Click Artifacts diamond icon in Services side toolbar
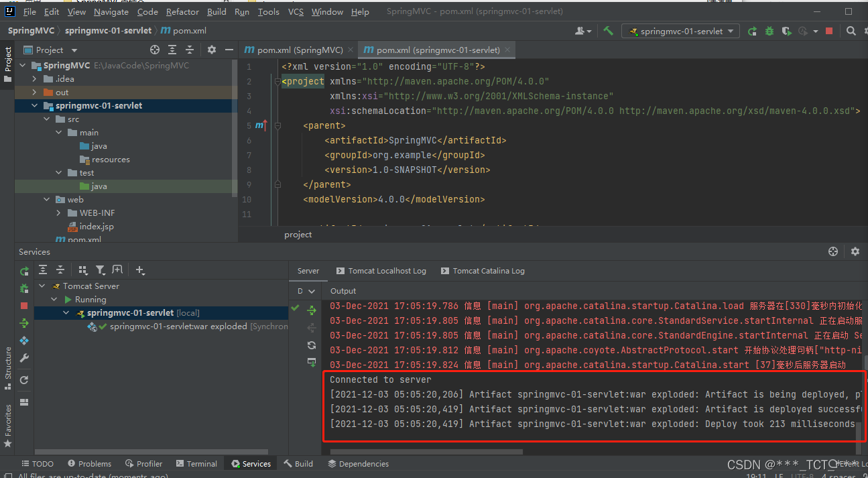 tap(24, 341)
